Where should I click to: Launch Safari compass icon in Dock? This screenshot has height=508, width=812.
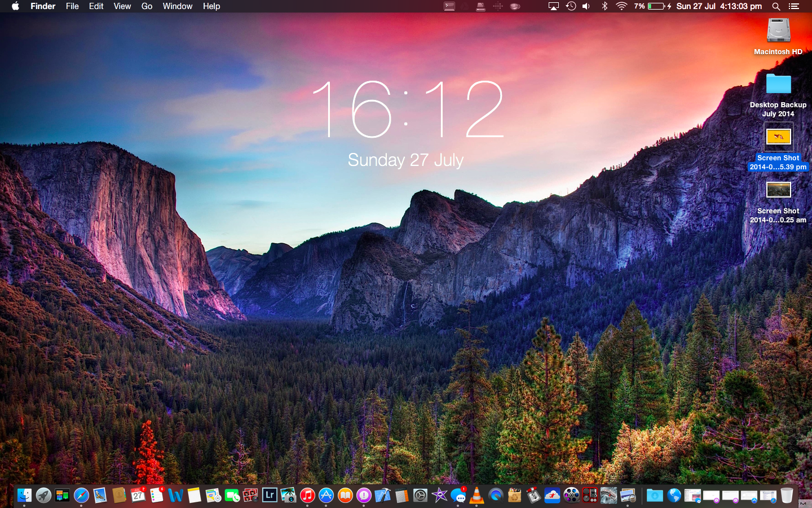click(x=81, y=496)
